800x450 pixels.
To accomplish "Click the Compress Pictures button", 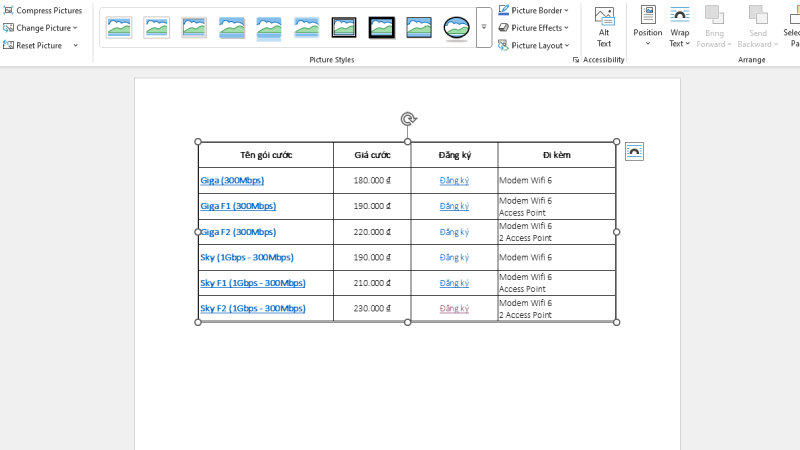I will (x=42, y=10).
